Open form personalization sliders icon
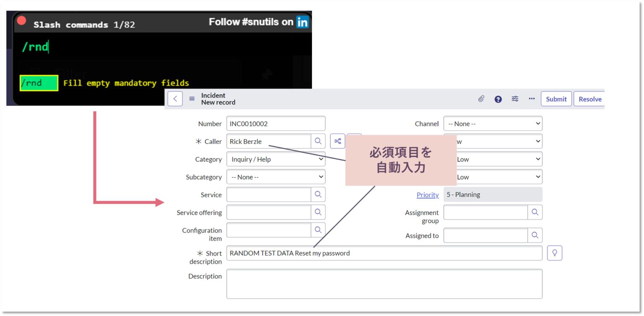 click(515, 99)
